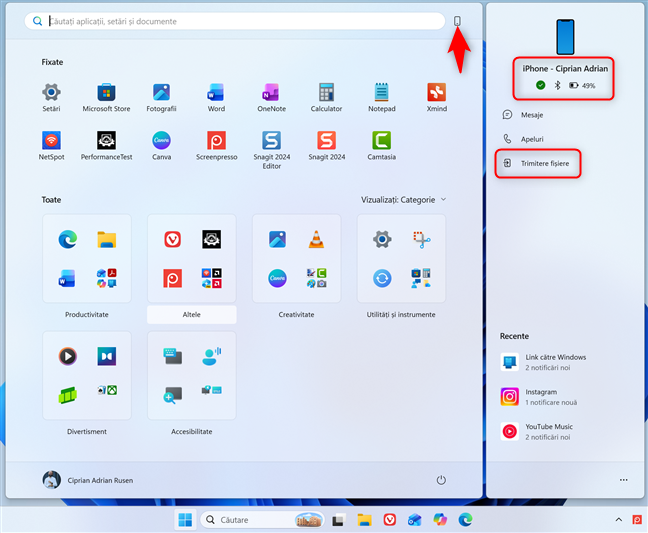Launch Microsoft Store from pinned apps
648x533 pixels.
tap(106, 98)
